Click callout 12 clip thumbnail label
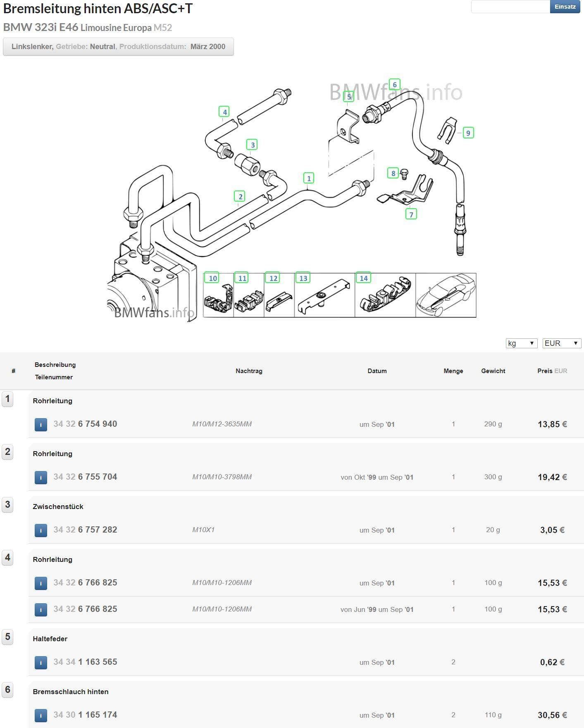 click(273, 278)
